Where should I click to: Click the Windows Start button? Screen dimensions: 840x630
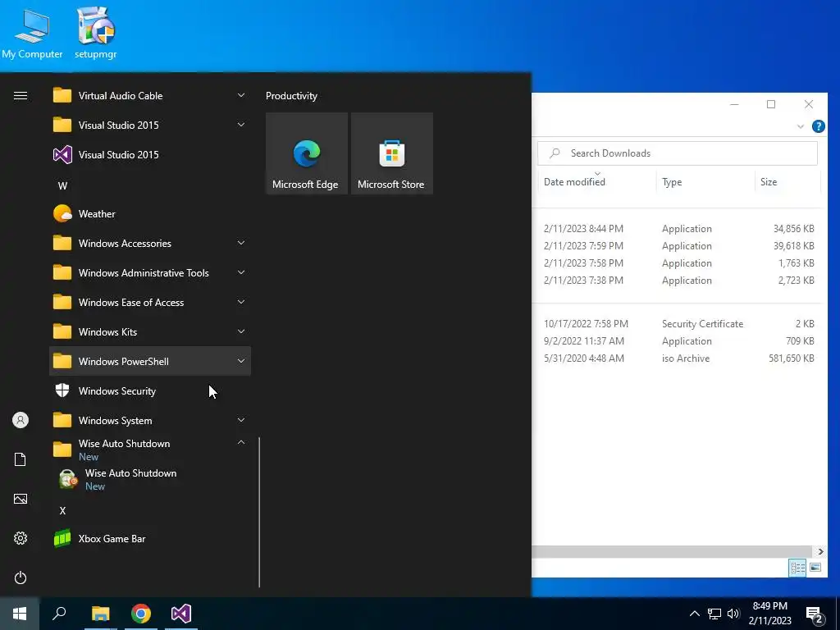coord(20,614)
